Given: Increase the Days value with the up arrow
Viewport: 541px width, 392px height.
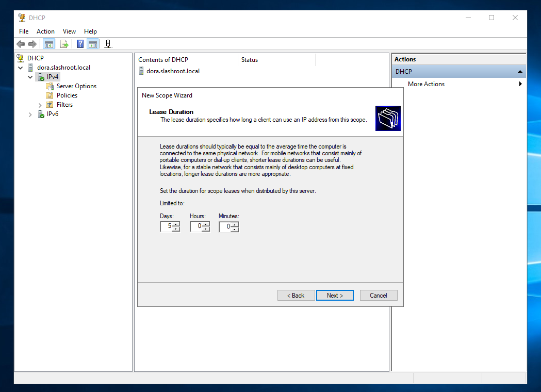Looking at the screenshot, I should [x=176, y=224].
